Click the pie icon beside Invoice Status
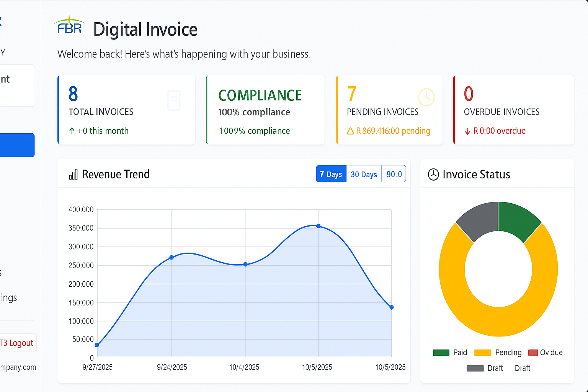The image size is (588, 392). [x=433, y=175]
